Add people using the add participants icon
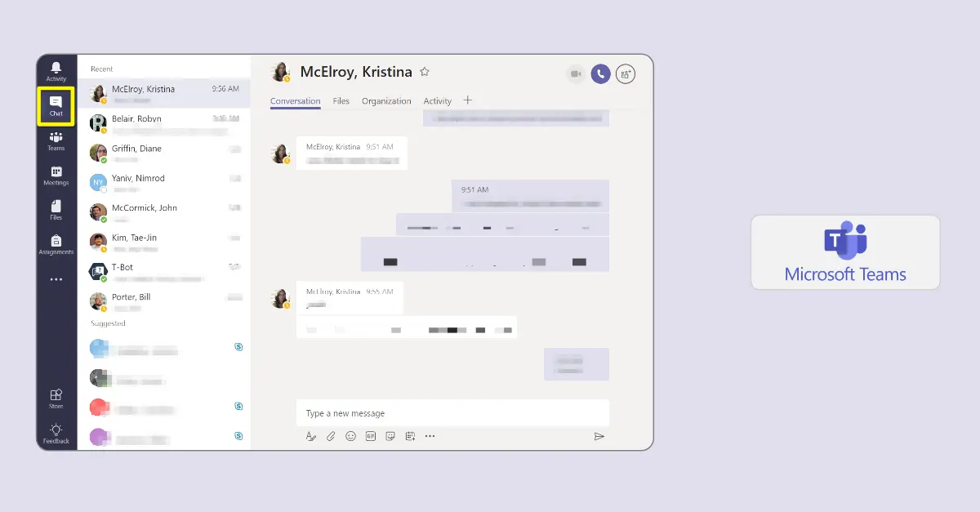Screen dimensions: 980x512 tap(626, 74)
